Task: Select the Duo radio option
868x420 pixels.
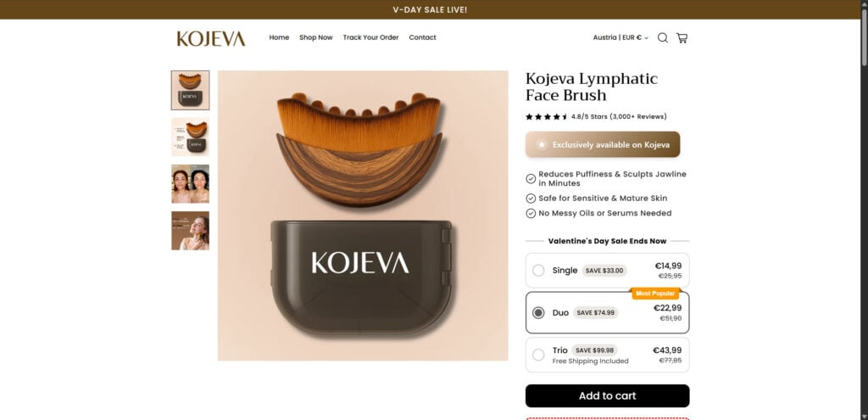Action: click(x=538, y=312)
